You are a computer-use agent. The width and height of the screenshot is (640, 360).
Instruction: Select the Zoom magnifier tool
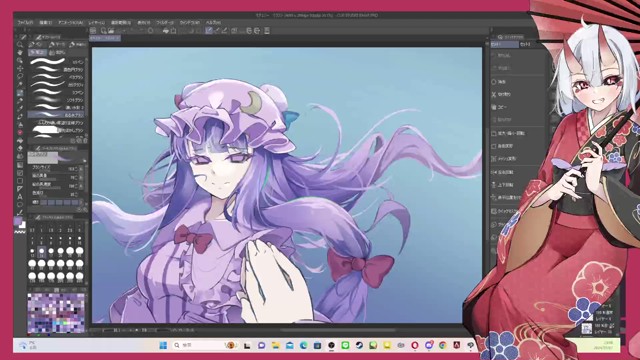click(x=20, y=44)
